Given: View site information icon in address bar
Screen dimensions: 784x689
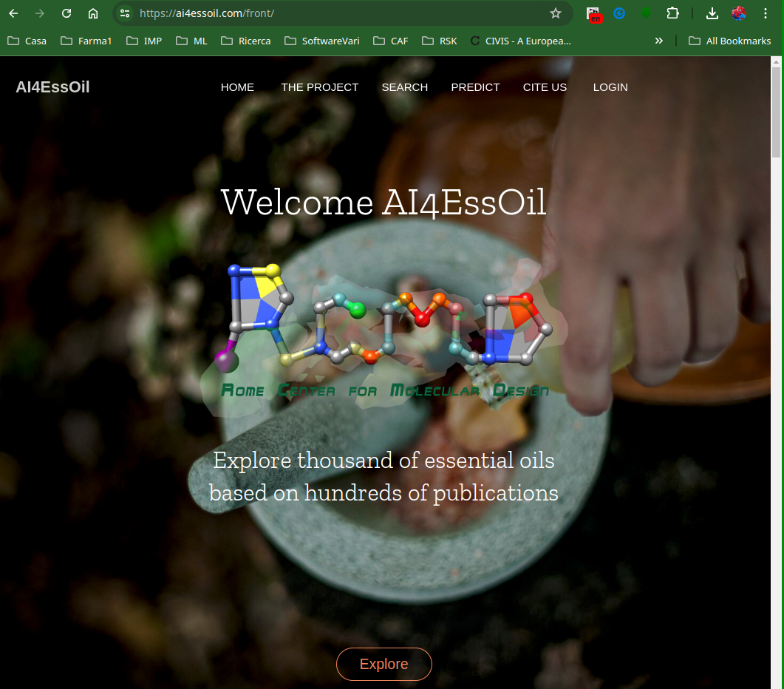Looking at the screenshot, I should tap(125, 13).
